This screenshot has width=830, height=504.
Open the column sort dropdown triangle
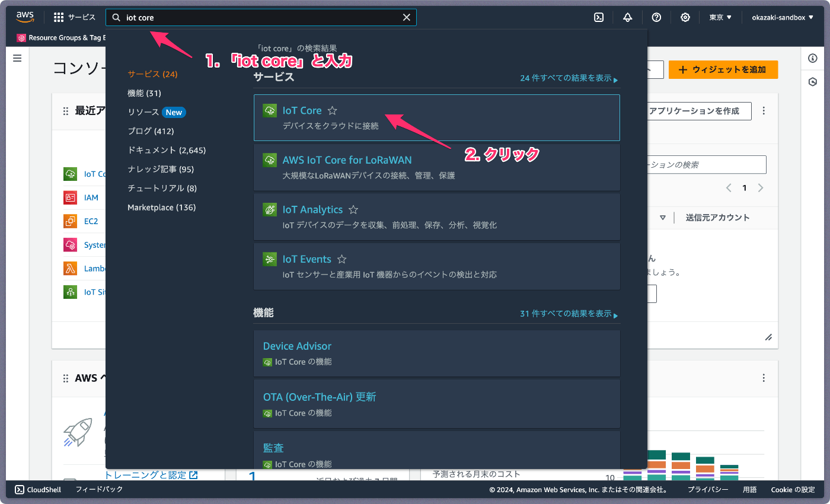[663, 218]
